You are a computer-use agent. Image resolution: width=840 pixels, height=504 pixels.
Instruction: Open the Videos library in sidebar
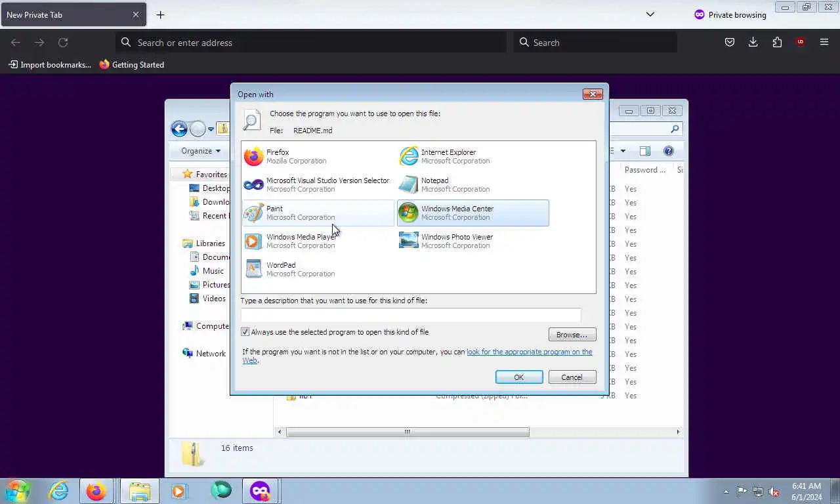click(x=207, y=298)
